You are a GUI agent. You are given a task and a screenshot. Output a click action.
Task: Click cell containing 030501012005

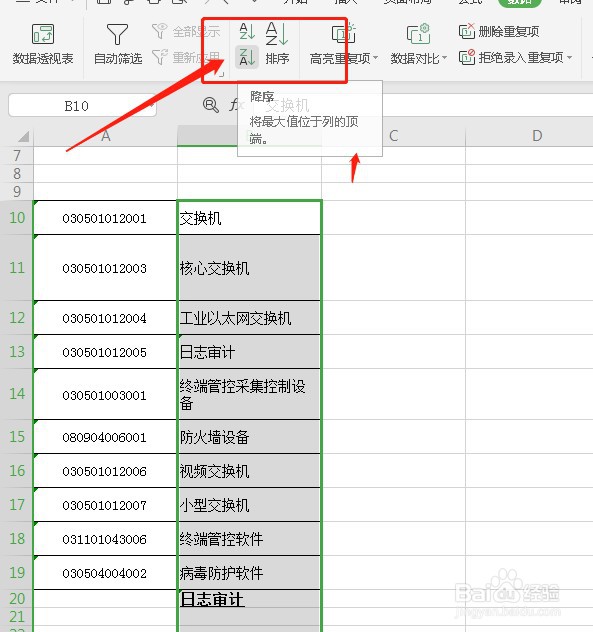[x=105, y=352]
